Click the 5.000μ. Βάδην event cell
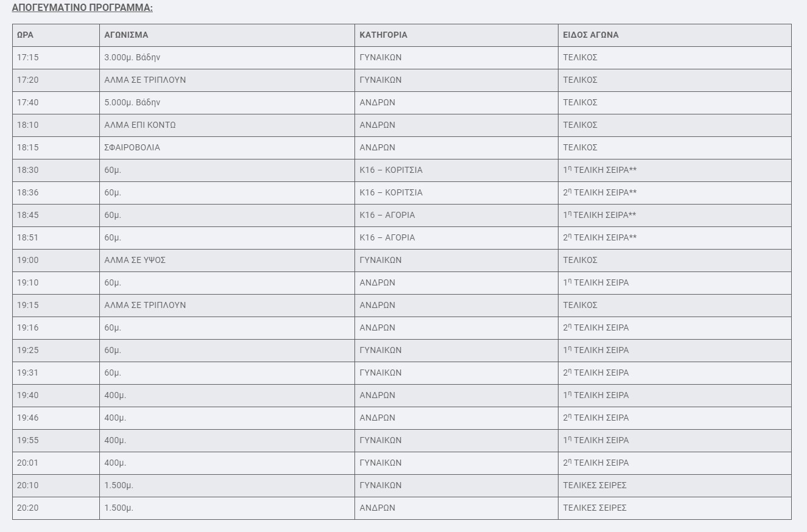807x532 pixels. coord(132,103)
